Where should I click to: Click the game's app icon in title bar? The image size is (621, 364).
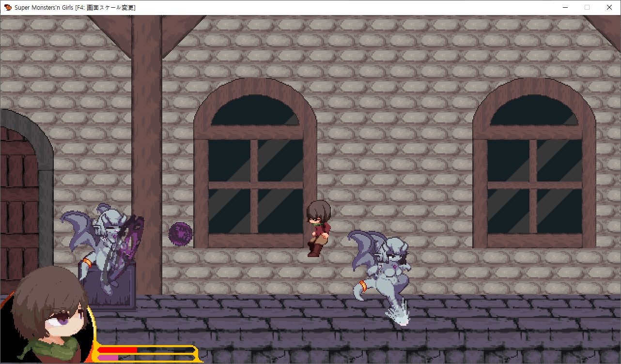pyautogui.click(x=8, y=7)
